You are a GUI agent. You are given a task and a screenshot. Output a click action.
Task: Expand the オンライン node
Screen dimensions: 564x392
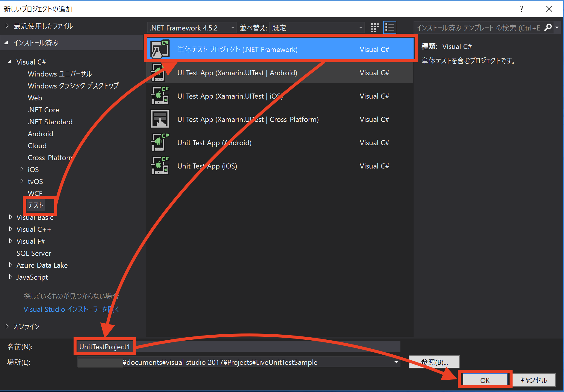click(7, 326)
